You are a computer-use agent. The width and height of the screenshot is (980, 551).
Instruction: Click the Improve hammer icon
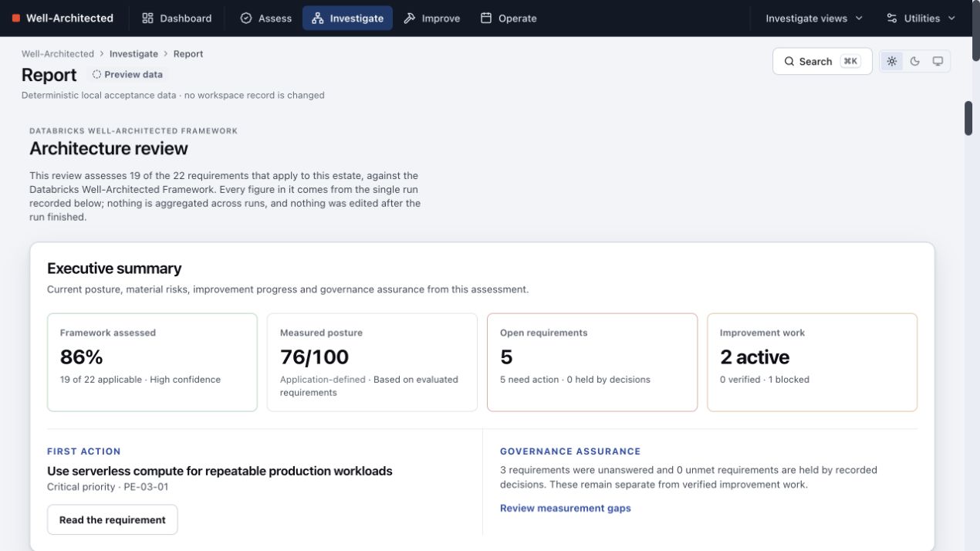tap(410, 18)
